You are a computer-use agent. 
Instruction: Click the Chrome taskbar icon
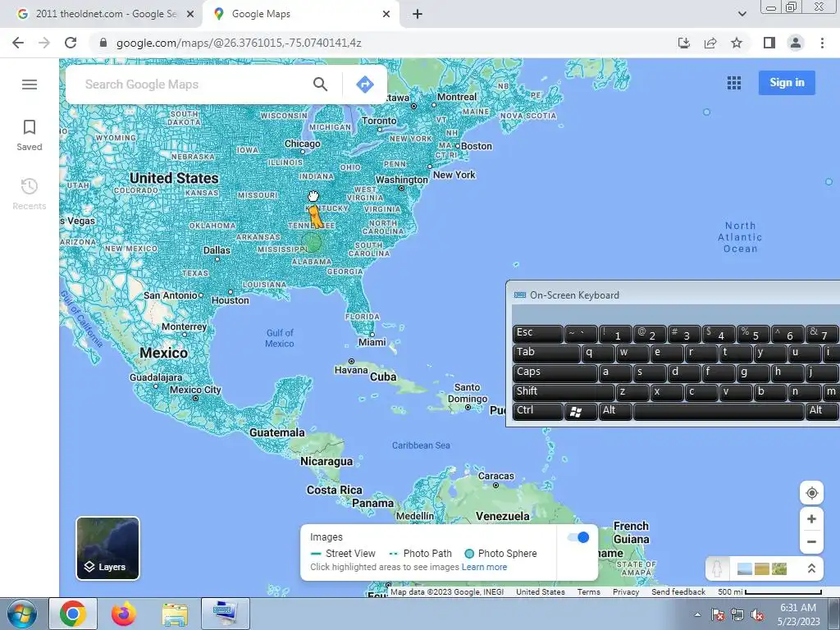pyautogui.click(x=73, y=614)
